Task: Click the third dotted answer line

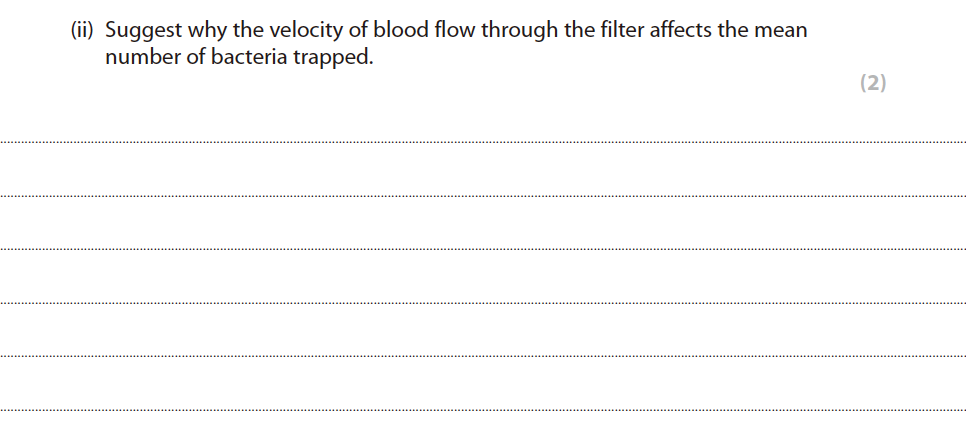Action: click(x=483, y=249)
